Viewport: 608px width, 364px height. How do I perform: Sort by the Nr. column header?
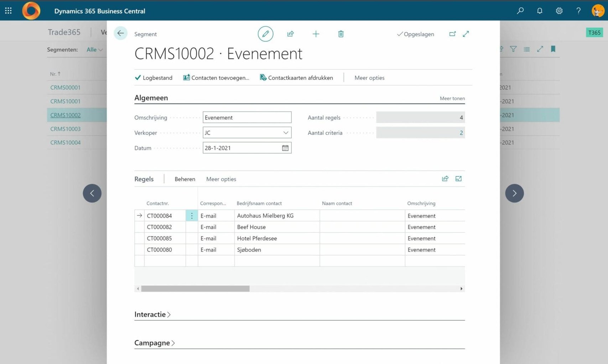[x=55, y=74]
